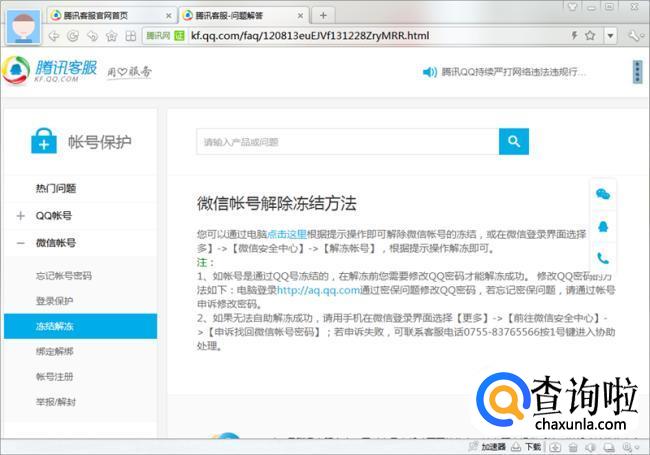Click the blue magnifier search button

pyautogui.click(x=514, y=142)
